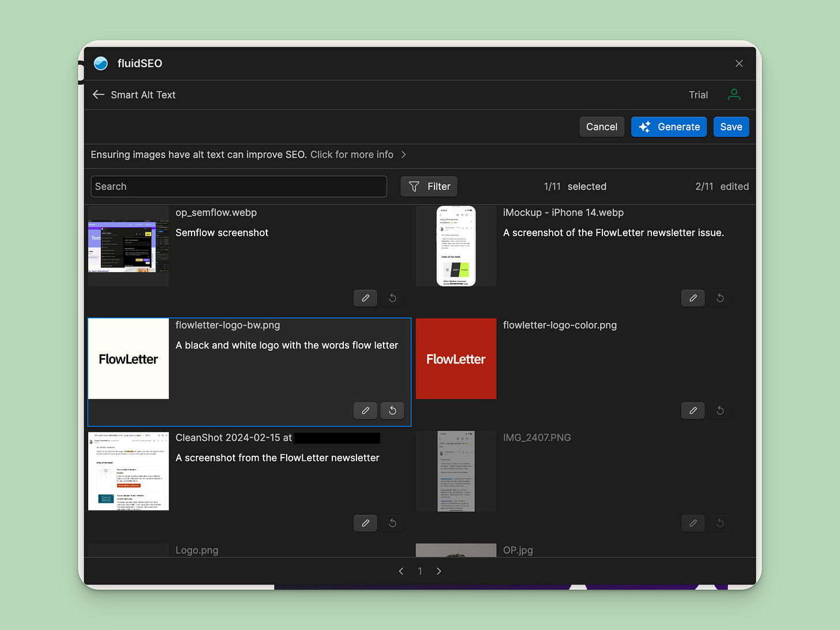Expand the alt text SEO info chevron
Viewport: 840px width, 630px height.
[404, 155]
